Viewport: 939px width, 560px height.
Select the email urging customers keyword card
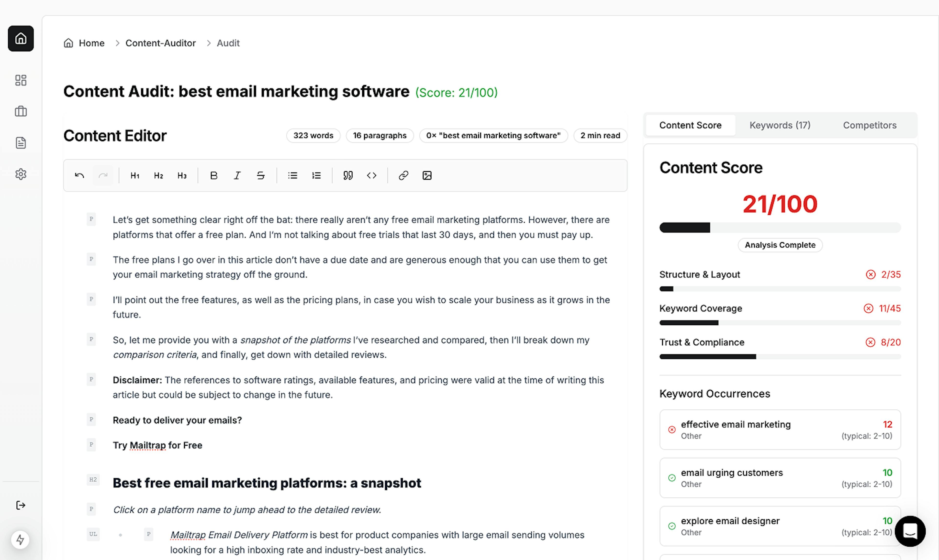[780, 478]
